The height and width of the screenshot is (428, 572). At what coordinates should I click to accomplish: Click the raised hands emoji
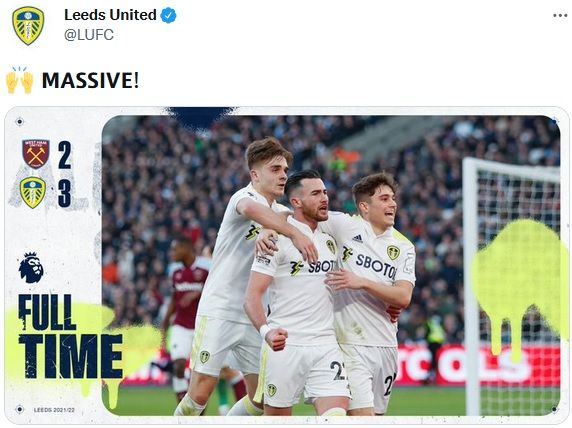[x=20, y=80]
